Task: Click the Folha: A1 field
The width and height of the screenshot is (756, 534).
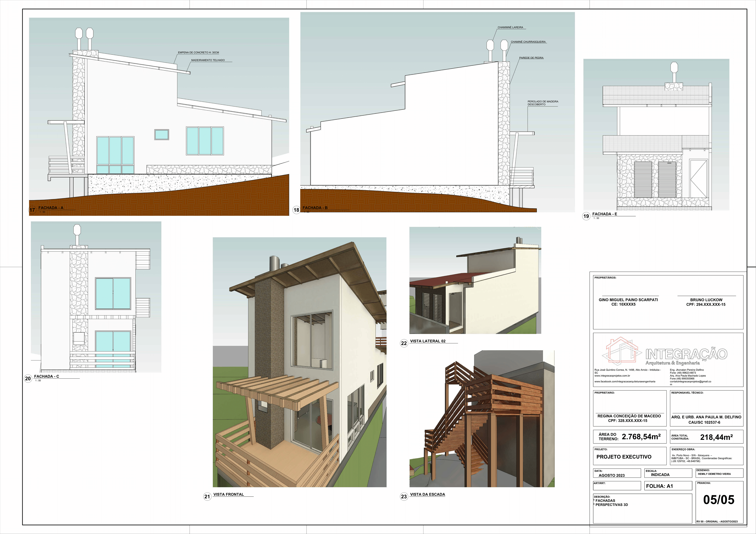Action: [x=660, y=486]
